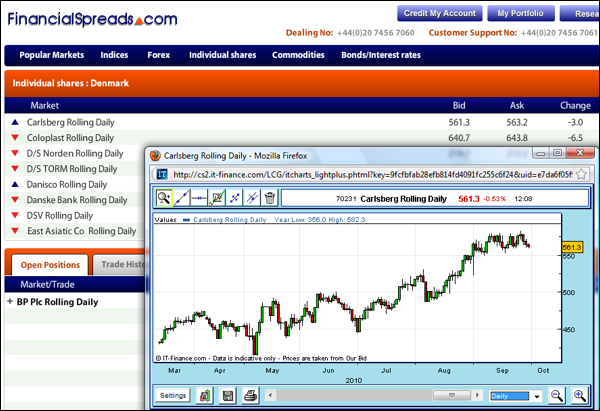Open the Forex menu

pyautogui.click(x=158, y=55)
